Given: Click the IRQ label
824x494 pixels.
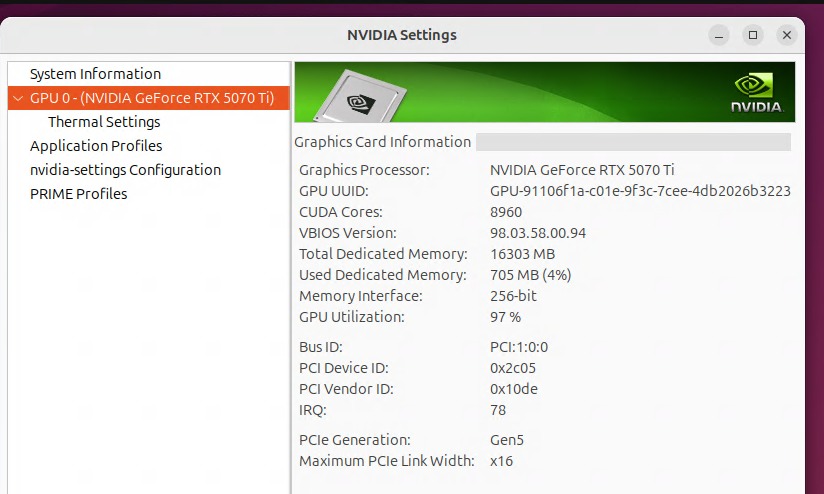Looking at the screenshot, I should coord(313,410).
